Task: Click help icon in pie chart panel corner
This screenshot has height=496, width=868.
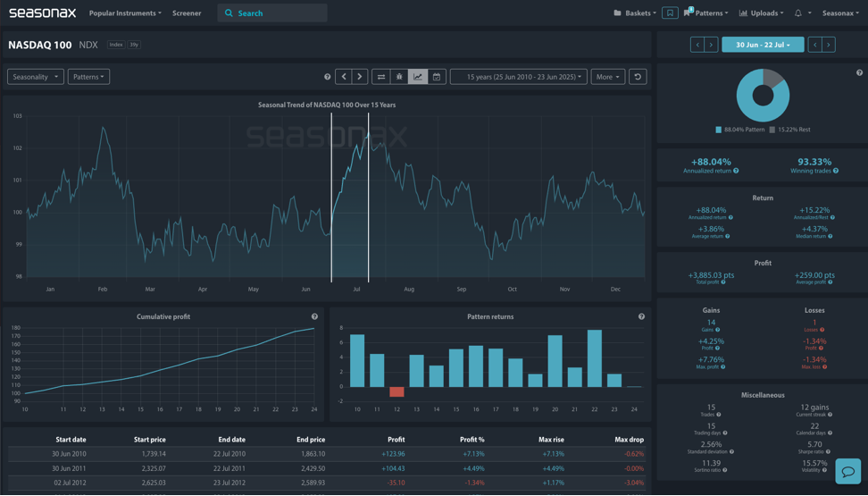Action: [859, 72]
